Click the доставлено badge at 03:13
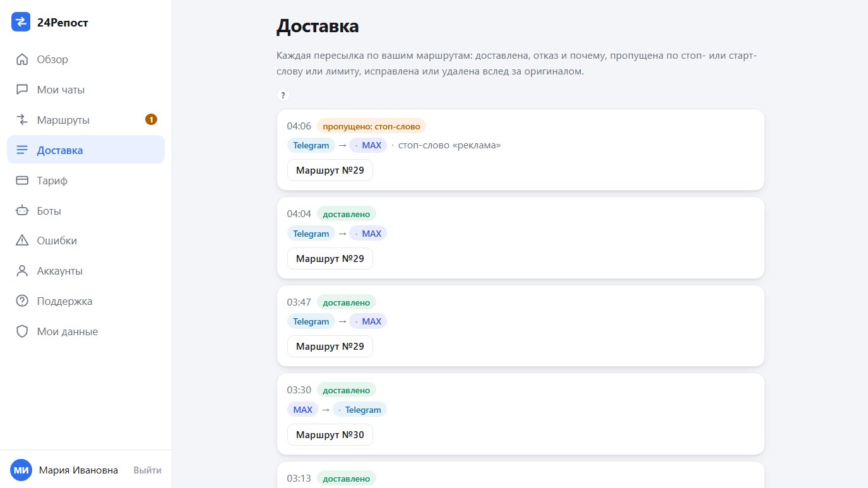Screen dimensions: 868x488 point(347,479)
